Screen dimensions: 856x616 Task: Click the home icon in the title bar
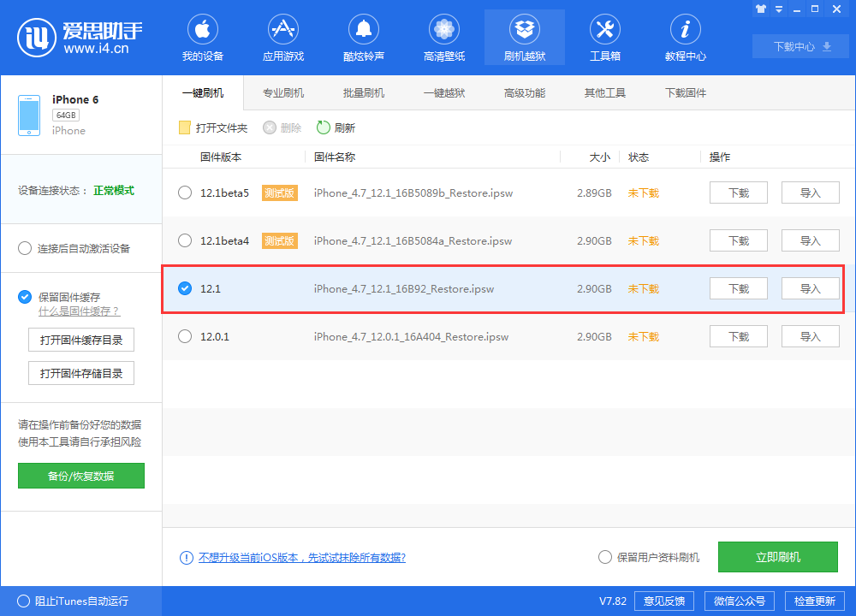pyautogui.click(x=760, y=9)
